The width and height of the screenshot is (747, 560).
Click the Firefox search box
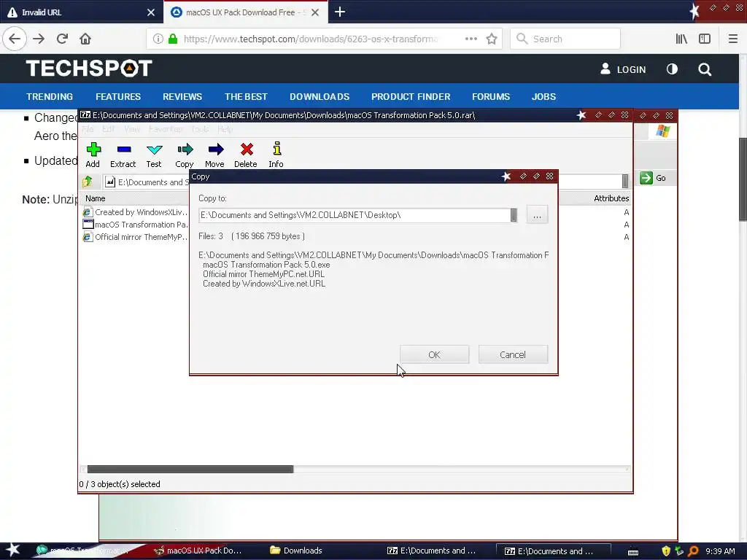pos(565,39)
